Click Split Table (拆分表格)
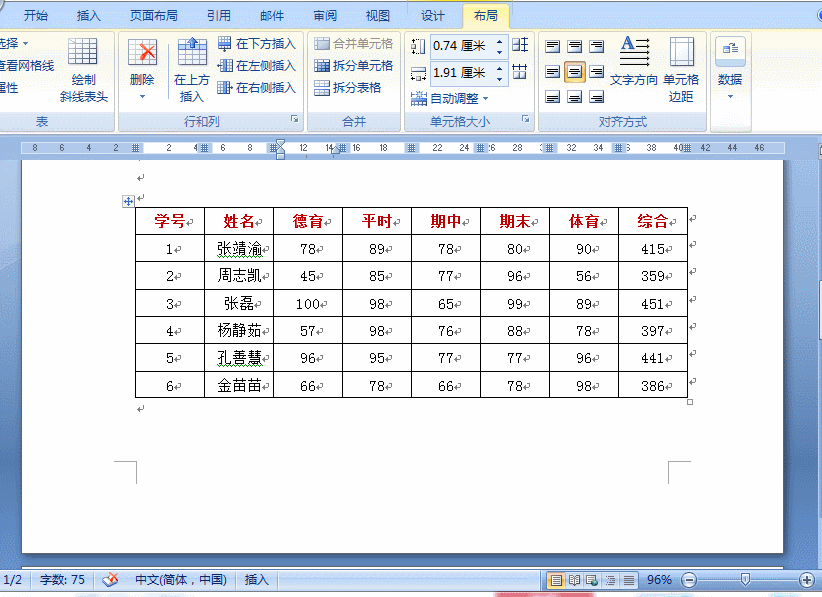The width and height of the screenshot is (822, 597). point(348,88)
